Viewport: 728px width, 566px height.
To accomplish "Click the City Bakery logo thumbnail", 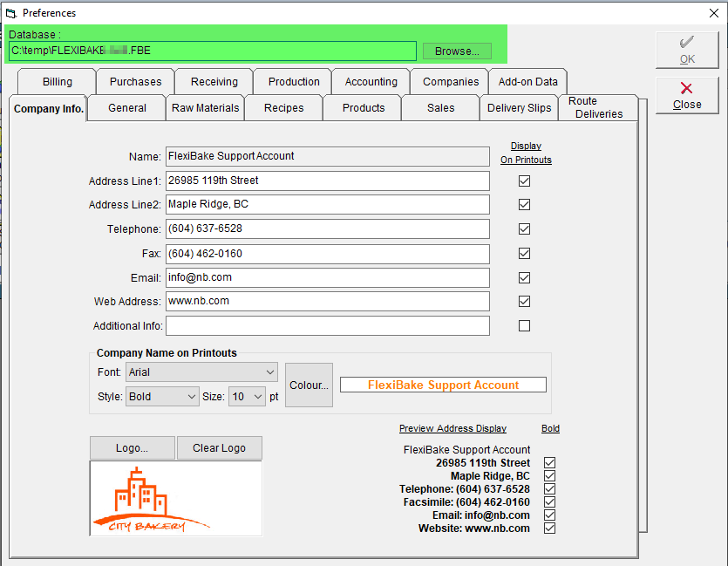I will pos(175,499).
